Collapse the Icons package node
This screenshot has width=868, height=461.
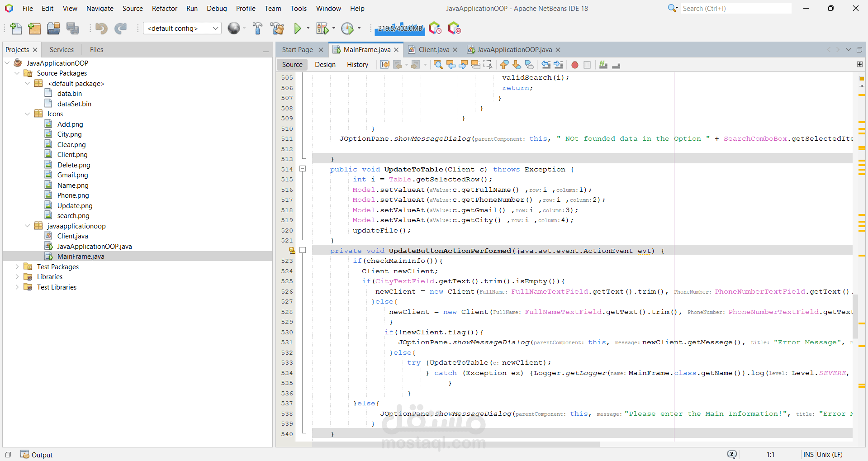click(x=27, y=114)
